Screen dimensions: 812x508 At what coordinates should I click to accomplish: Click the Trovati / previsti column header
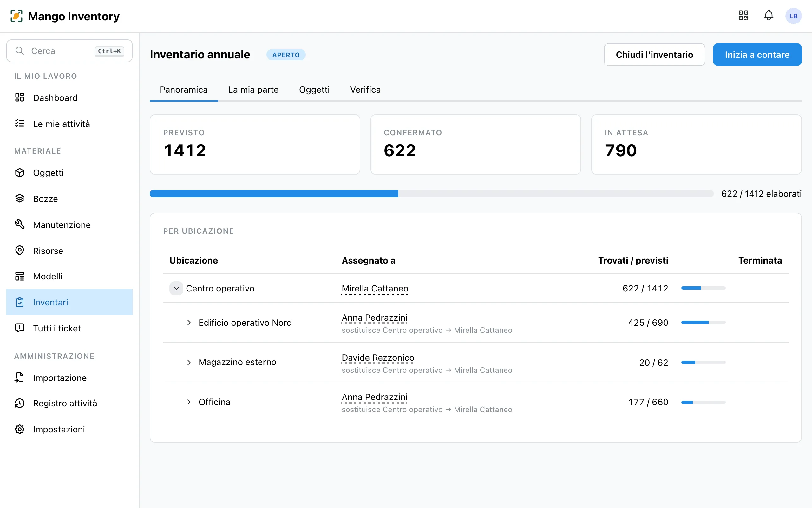pos(633,260)
